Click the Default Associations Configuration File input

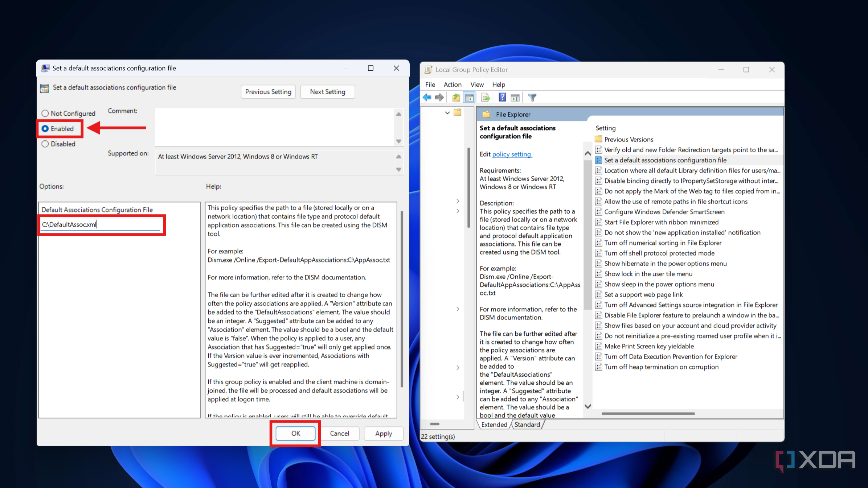click(101, 224)
